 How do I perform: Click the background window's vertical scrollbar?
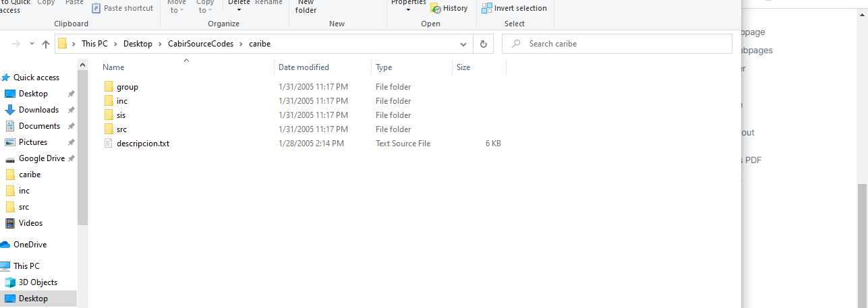(863, 246)
